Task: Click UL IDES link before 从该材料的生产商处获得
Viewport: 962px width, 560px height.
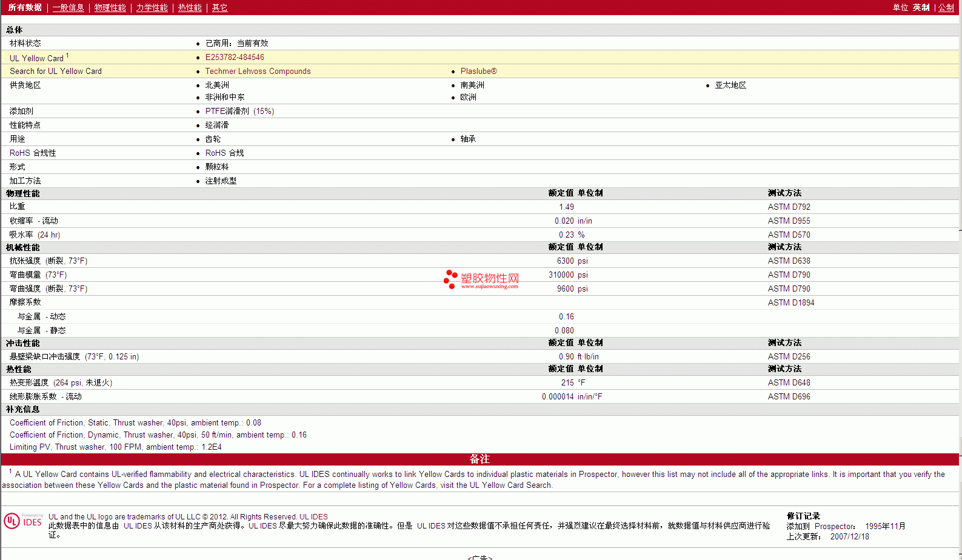Action: pyautogui.click(x=138, y=526)
